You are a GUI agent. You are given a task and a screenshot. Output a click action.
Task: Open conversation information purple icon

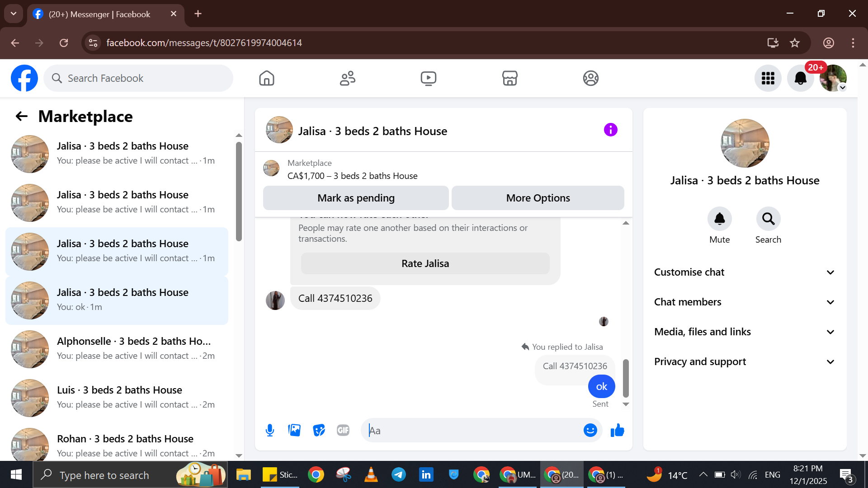tap(610, 130)
